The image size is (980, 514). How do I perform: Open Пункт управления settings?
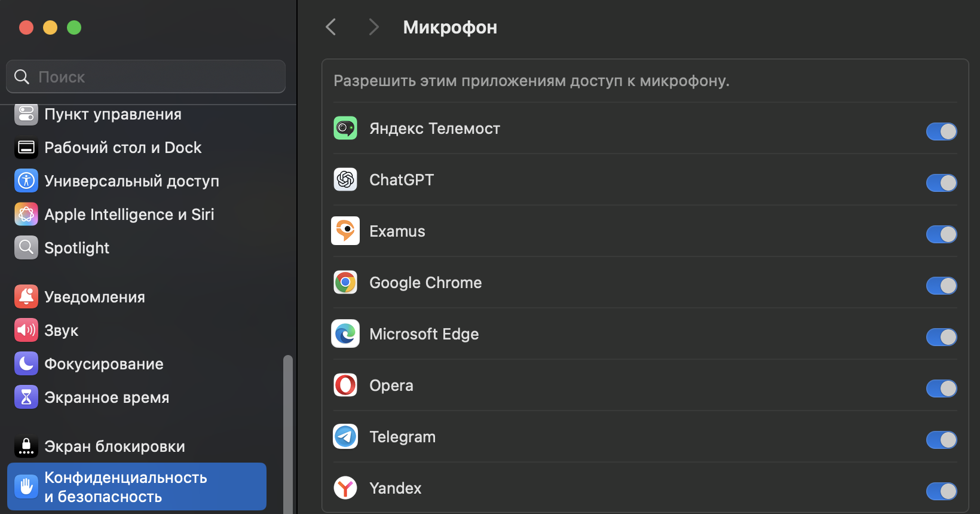[x=137, y=114]
